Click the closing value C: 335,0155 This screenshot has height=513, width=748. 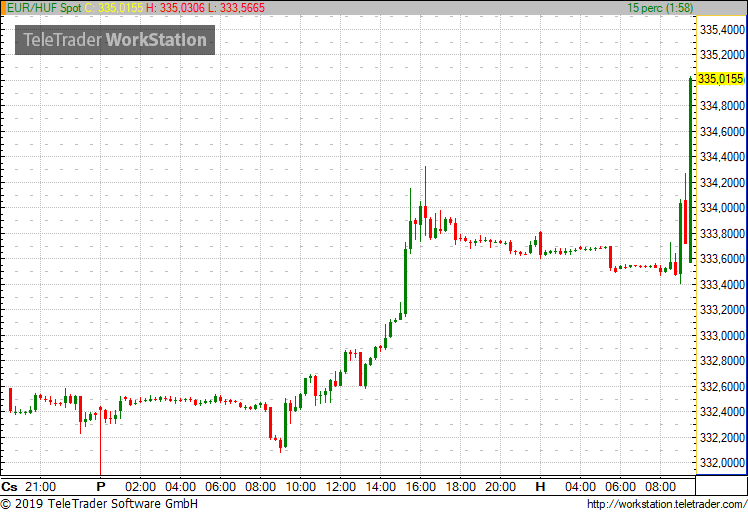[114, 8]
